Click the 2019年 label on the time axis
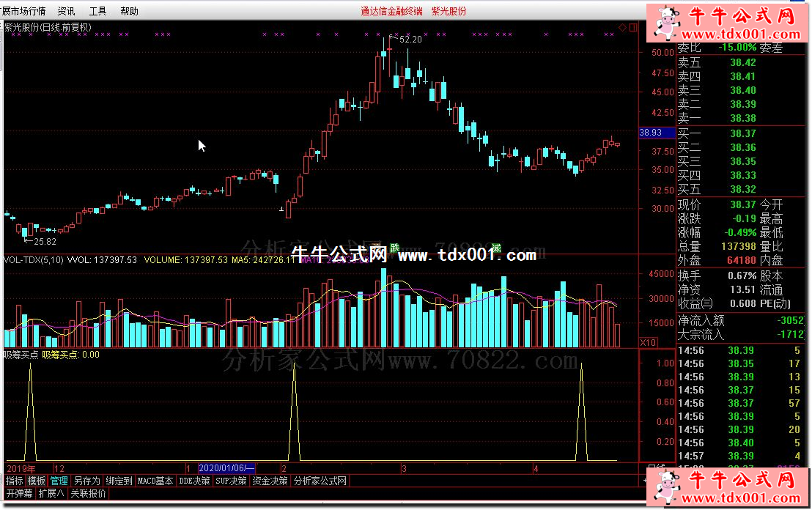The image size is (812, 510). pyautogui.click(x=21, y=468)
